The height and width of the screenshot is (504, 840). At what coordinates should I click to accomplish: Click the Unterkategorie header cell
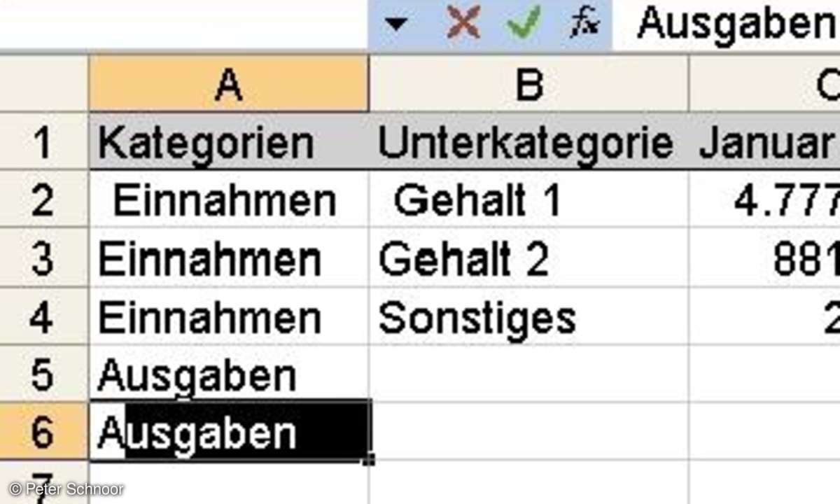(528, 143)
